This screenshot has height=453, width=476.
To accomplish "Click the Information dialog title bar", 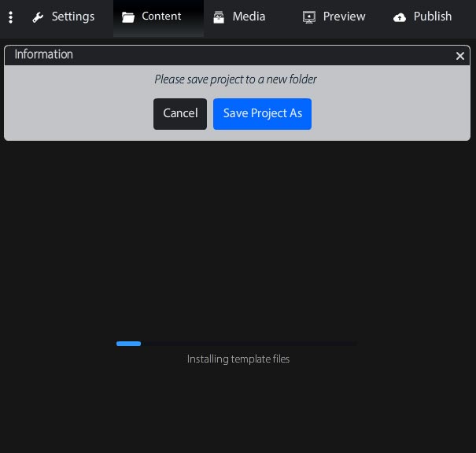I will (x=236, y=55).
